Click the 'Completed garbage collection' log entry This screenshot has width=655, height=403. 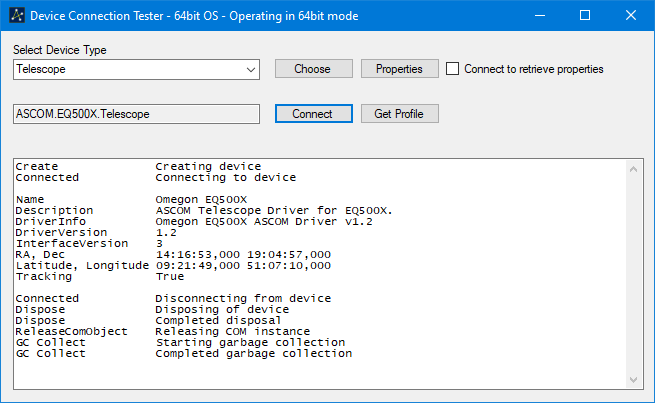tap(254, 354)
